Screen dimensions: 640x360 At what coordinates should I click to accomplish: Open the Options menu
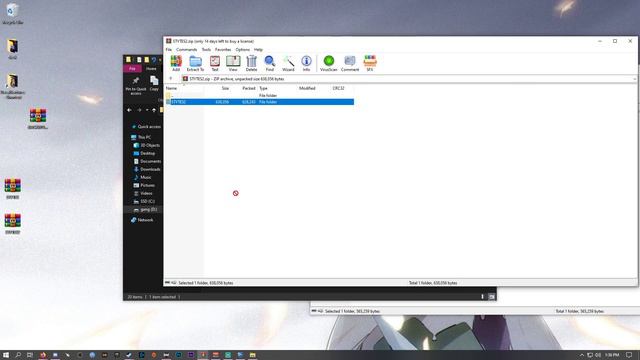(x=242, y=49)
